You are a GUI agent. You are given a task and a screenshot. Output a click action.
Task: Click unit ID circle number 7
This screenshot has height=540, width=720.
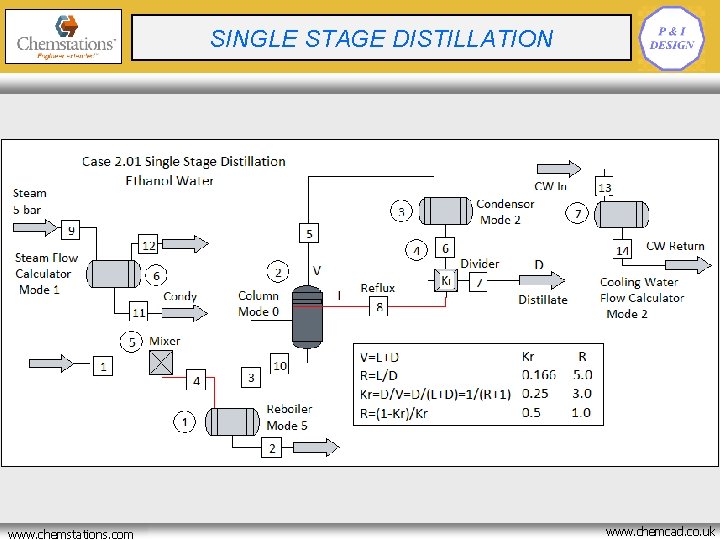tap(577, 214)
